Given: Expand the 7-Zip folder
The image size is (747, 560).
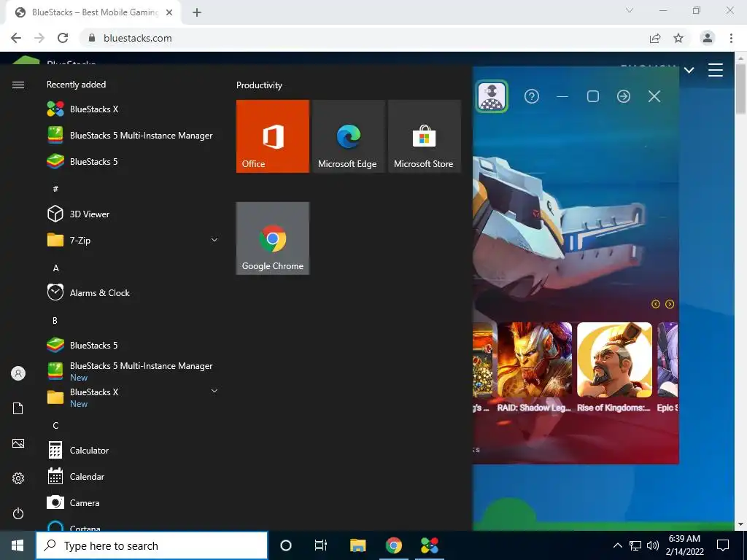Looking at the screenshot, I should (x=214, y=239).
